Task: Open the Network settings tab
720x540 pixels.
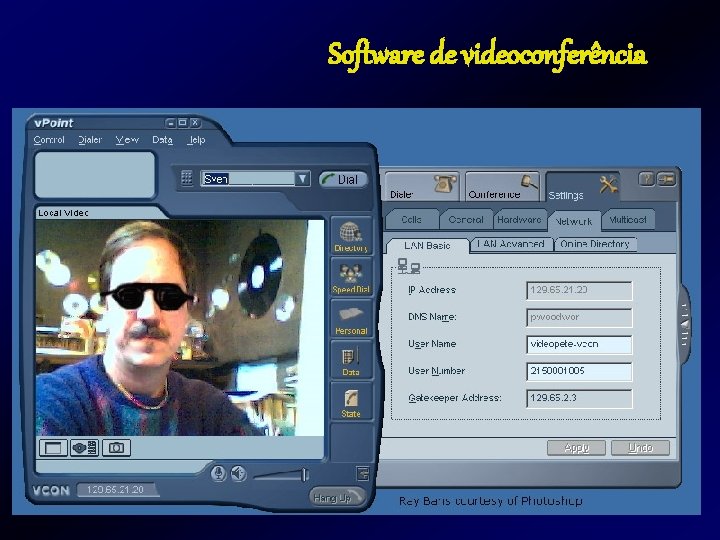Action: (574, 221)
